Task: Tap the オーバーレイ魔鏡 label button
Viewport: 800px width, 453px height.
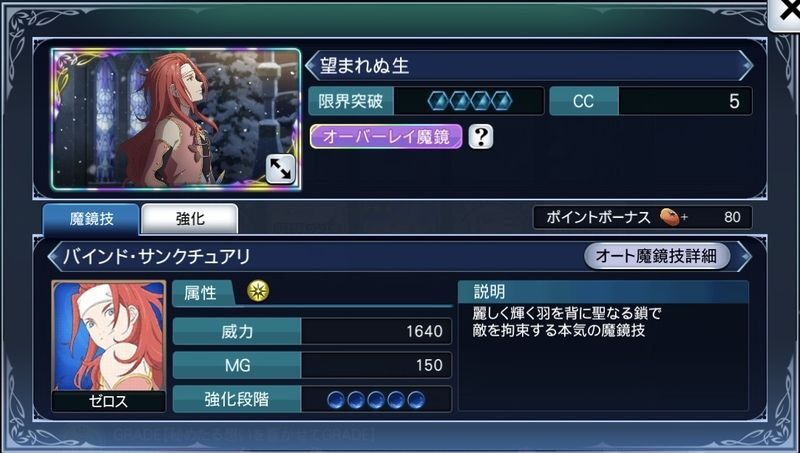Action: pyautogui.click(x=386, y=137)
